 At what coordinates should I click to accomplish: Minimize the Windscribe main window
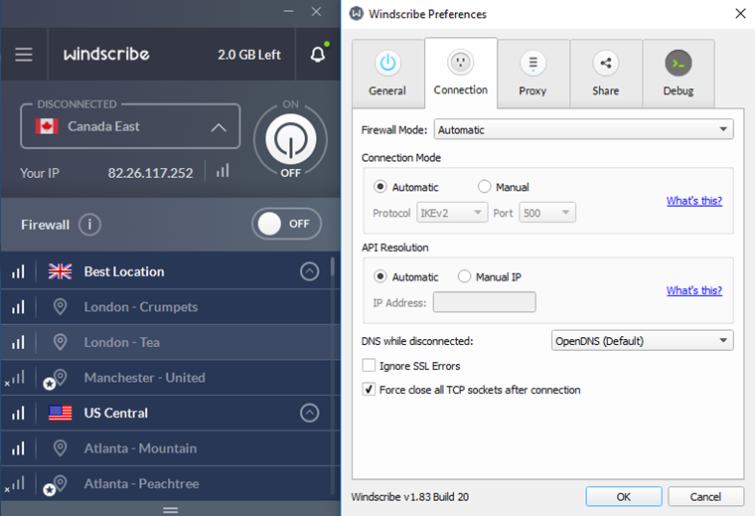(288, 11)
